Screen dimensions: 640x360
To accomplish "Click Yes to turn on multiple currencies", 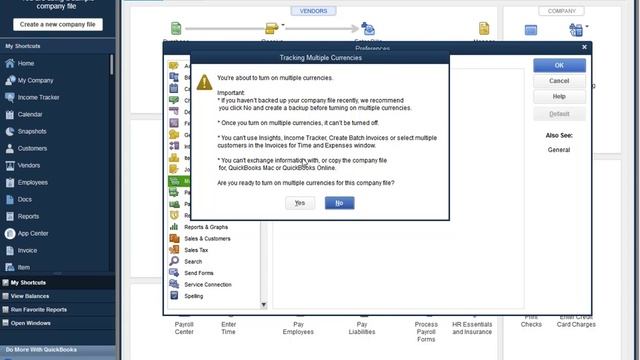I will click(x=300, y=203).
